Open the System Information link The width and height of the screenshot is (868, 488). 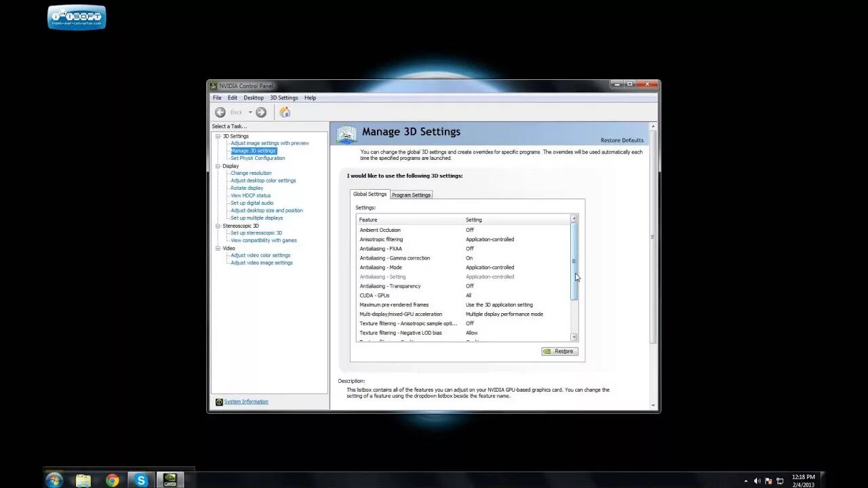pyautogui.click(x=246, y=402)
